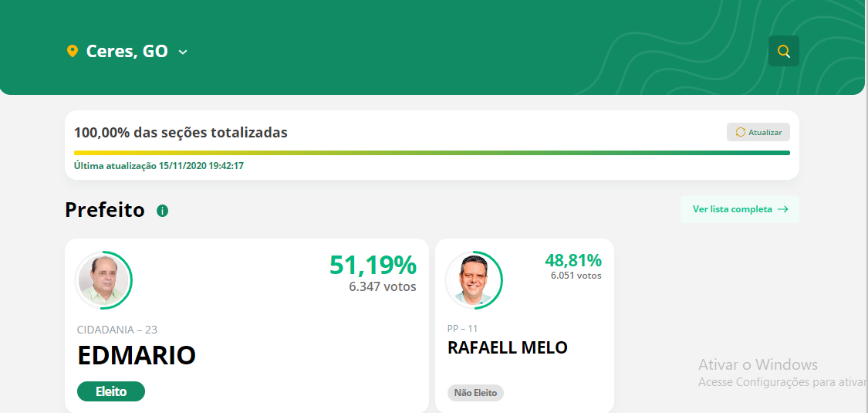This screenshot has width=868, height=413.
Task: Click the Atualizar button
Action: point(758,132)
